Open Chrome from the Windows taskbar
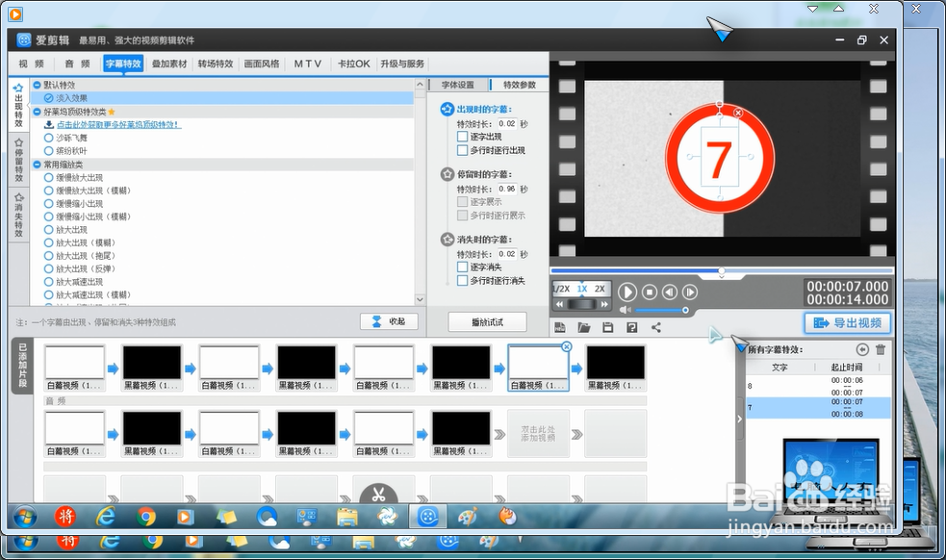 click(146, 517)
